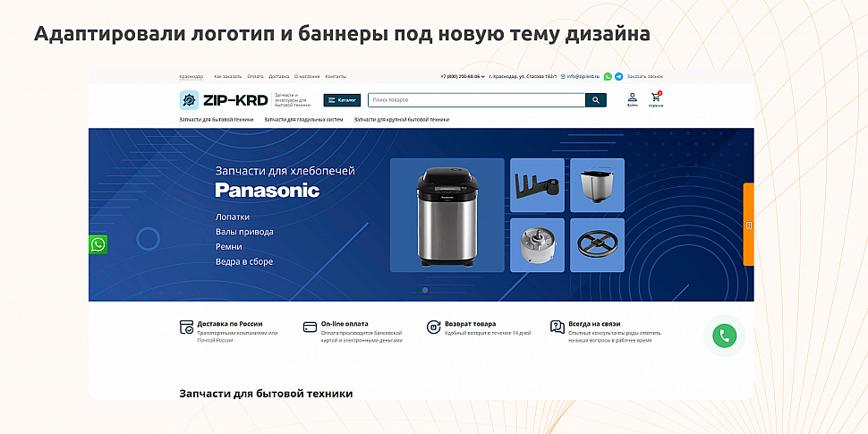868x434 pixels.
Task: Expand the phone number dropdown arrow
Action: click(x=482, y=77)
